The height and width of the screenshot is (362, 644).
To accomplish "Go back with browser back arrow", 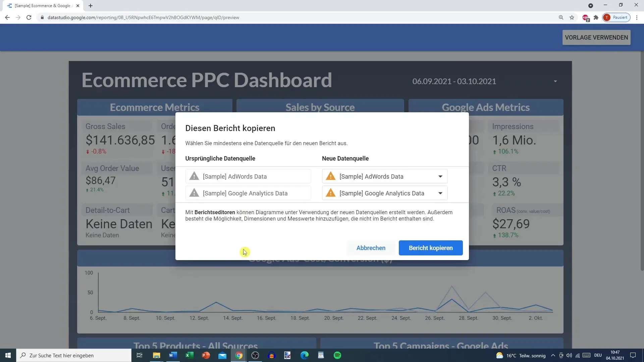I will (7, 17).
